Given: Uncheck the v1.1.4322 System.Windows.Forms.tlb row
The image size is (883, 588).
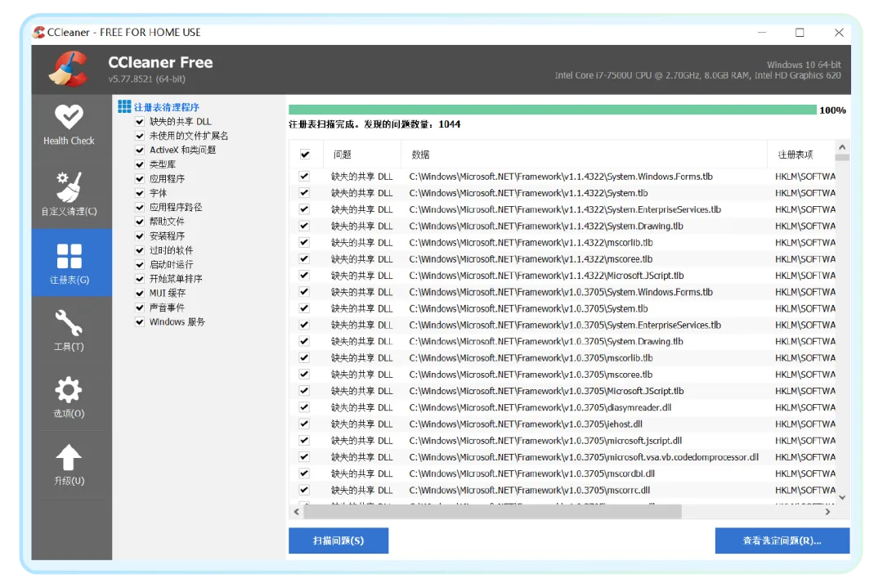Looking at the screenshot, I should (x=305, y=177).
